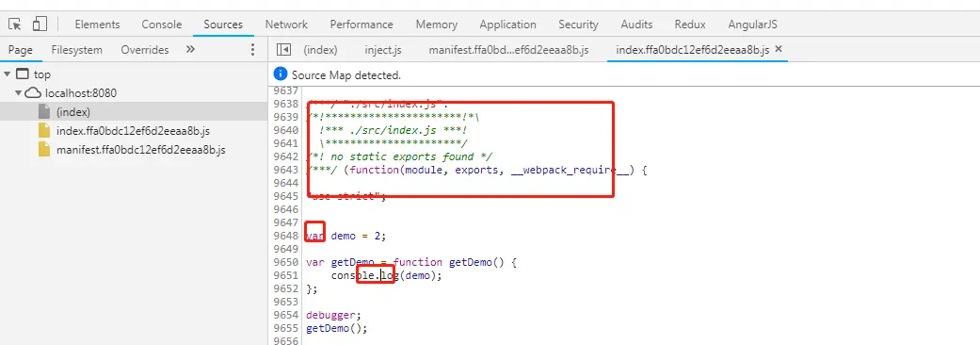The width and height of the screenshot is (980, 345).
Task: Click the Source Map detected message
Action: [x=346, y=75]
